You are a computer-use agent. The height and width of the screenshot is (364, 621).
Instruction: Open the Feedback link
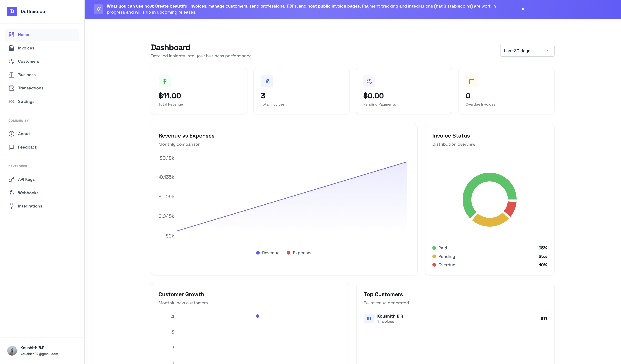(27, 147)
